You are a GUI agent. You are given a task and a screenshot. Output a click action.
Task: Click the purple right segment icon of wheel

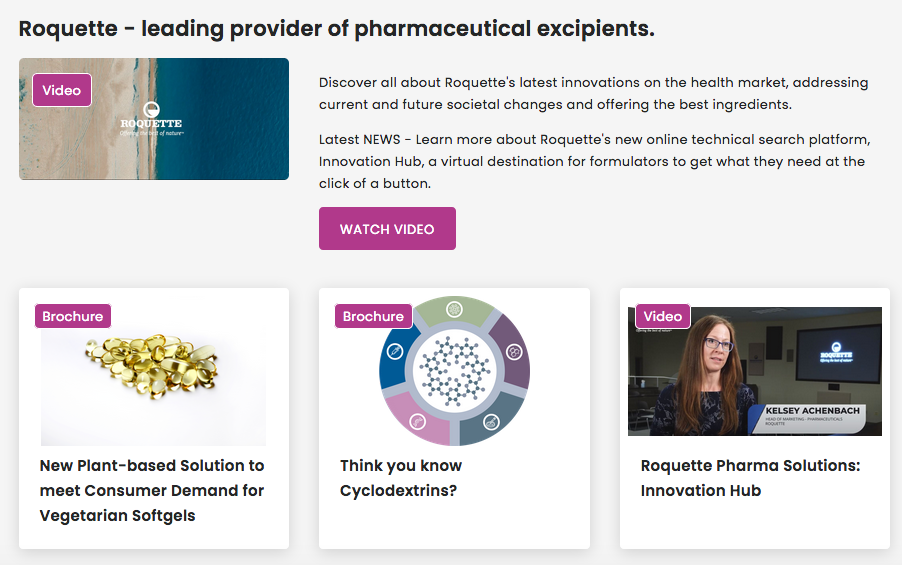514,352
